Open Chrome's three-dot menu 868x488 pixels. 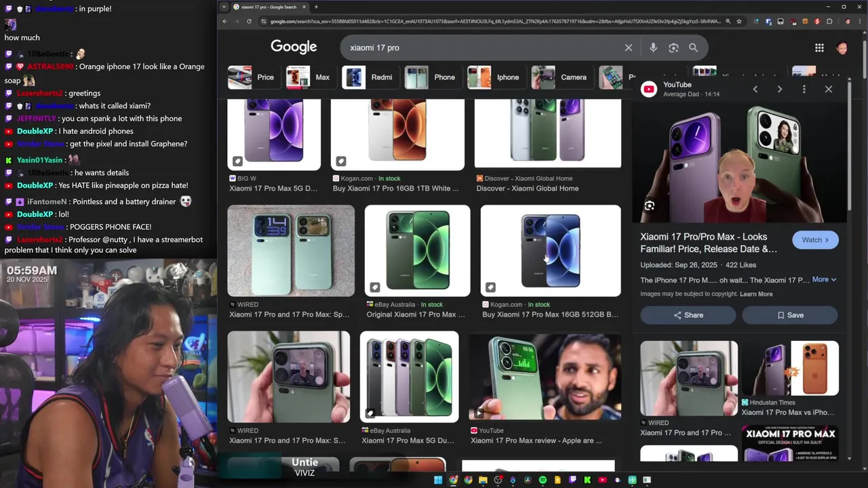click(x=860, y=21)
